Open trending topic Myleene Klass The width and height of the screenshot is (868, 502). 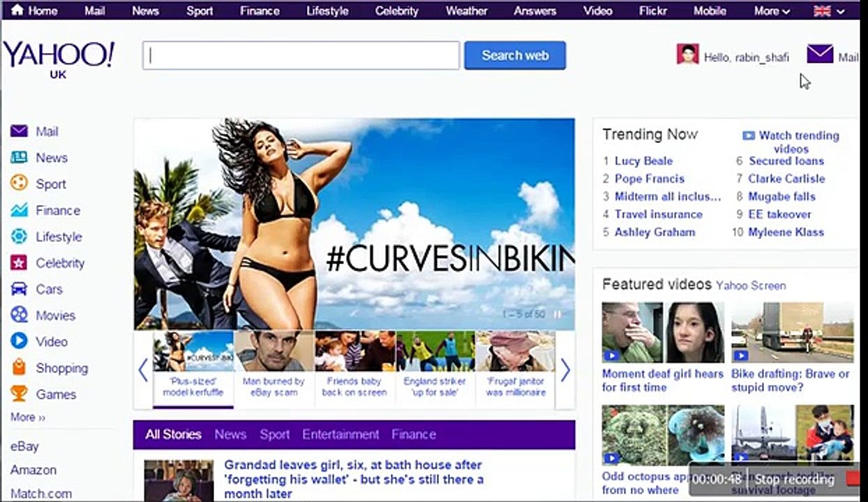786,232
